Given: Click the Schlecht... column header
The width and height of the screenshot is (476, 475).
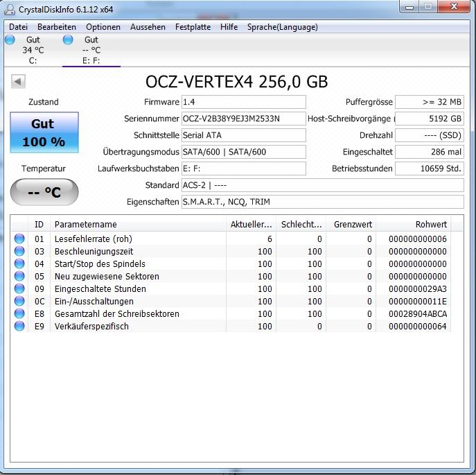Looking at the screenshot, I should (301, 224).
